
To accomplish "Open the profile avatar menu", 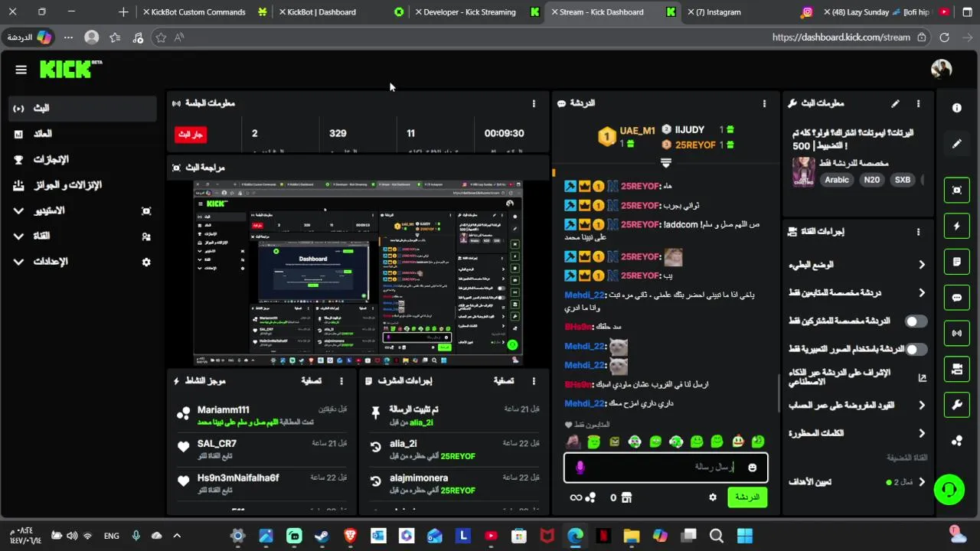I will pos(941,69).
